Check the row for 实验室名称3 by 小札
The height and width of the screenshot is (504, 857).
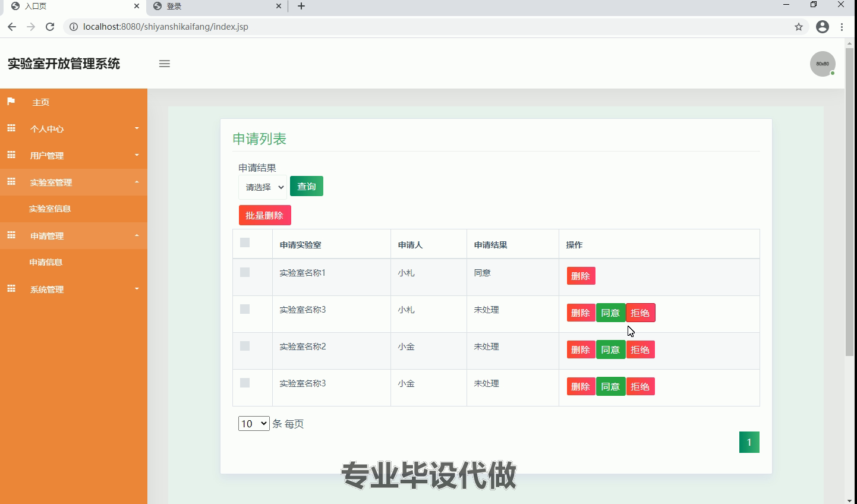coord(245,309)
